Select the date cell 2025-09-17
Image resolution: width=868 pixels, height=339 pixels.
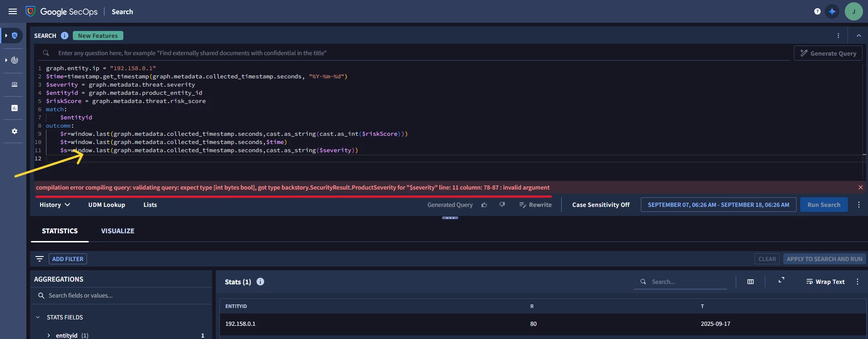pyautogui.click(x=716, y=324)
